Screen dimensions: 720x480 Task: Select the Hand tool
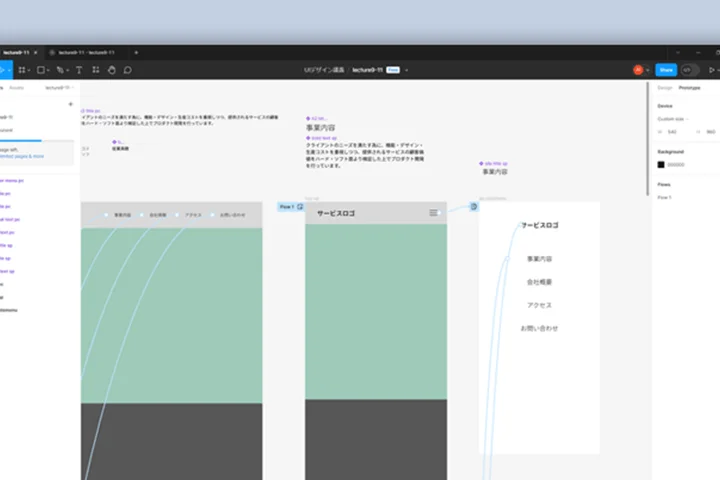pos(112,70)
